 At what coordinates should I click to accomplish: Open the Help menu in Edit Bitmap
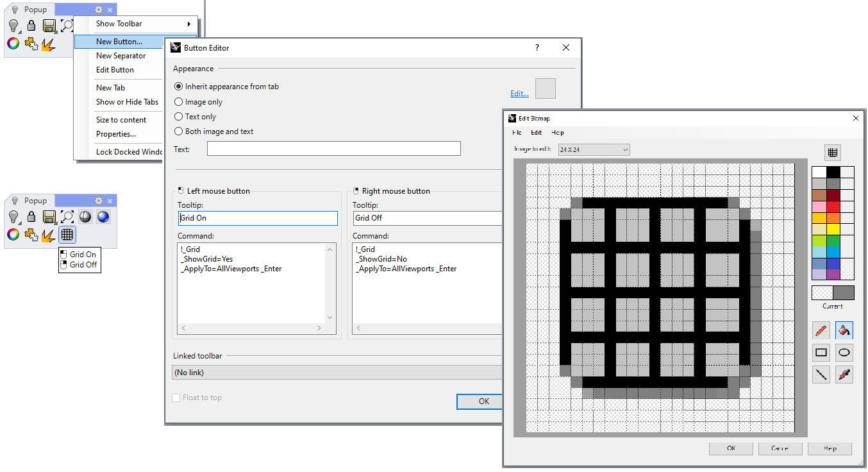pyautogui.click(x=558, y=133)
